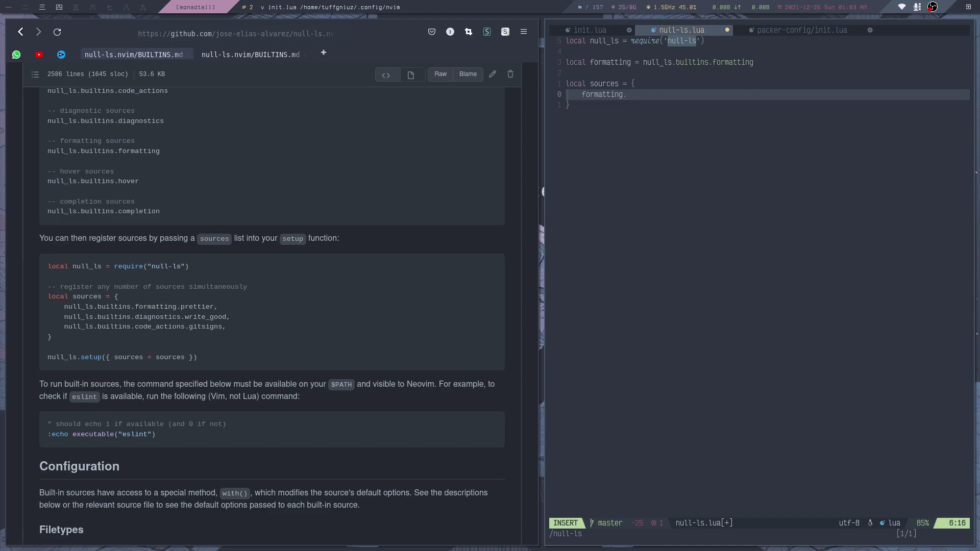The height and width of the screenshot is (551, 980).
Task: Click the Raw view button
Action: (440, 74)
